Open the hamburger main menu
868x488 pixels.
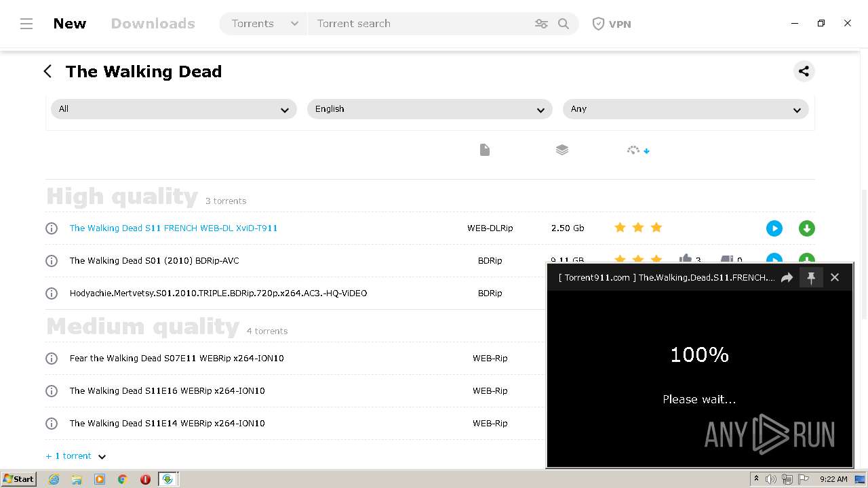point(26,24)
